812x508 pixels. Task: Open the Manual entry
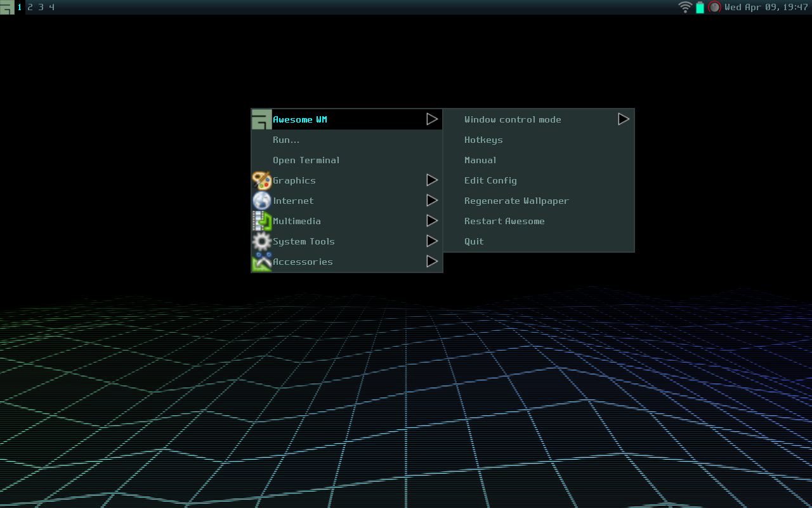click(x=539, y=160)
